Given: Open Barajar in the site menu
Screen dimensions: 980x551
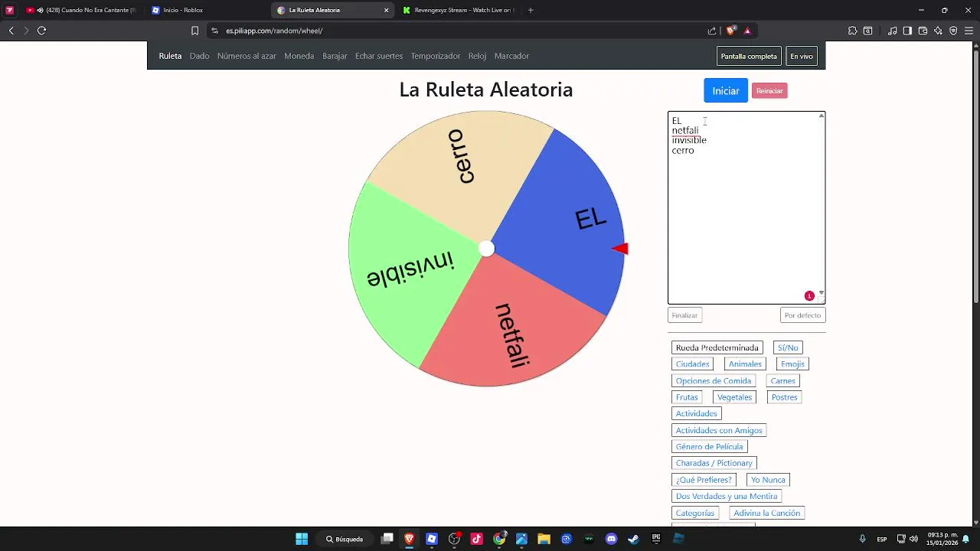Looking at the screenshot, I should coord(335,56).
